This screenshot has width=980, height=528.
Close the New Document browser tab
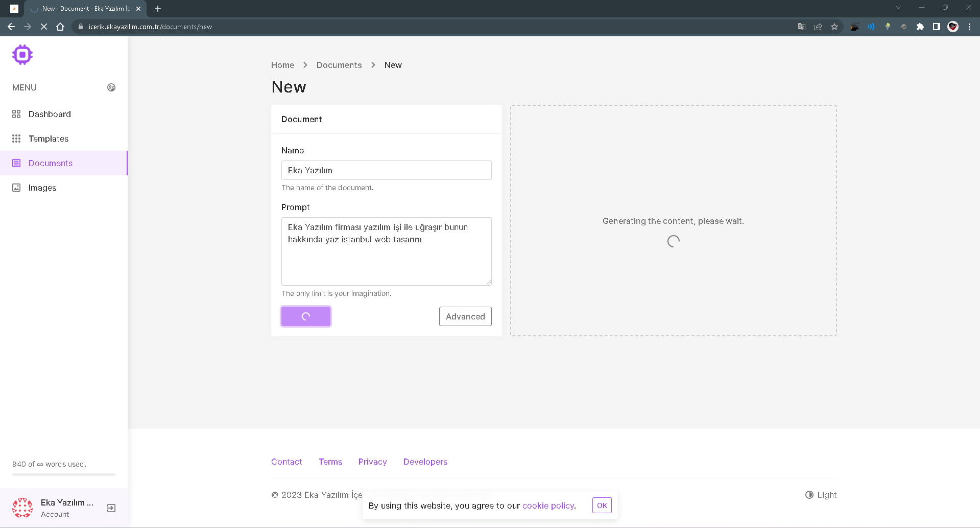click(138, 9)
